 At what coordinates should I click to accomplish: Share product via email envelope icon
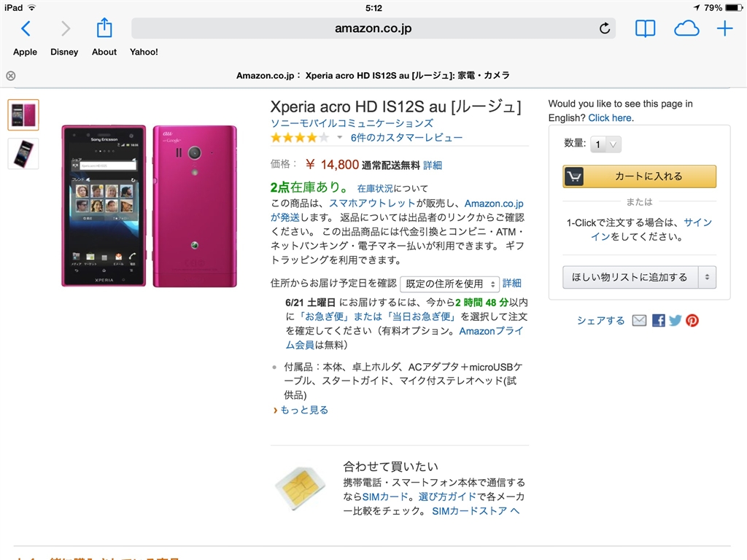(639, 321)
